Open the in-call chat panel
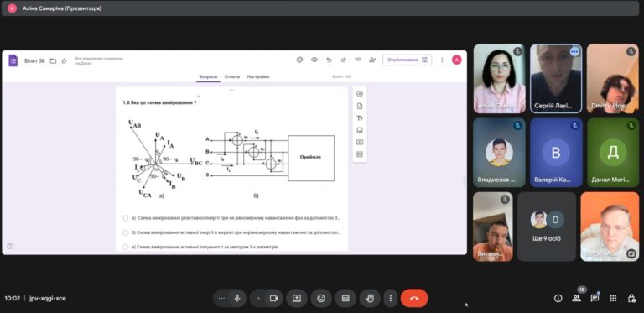The height and width of the screenshot is (313, 644). (595, 299)
